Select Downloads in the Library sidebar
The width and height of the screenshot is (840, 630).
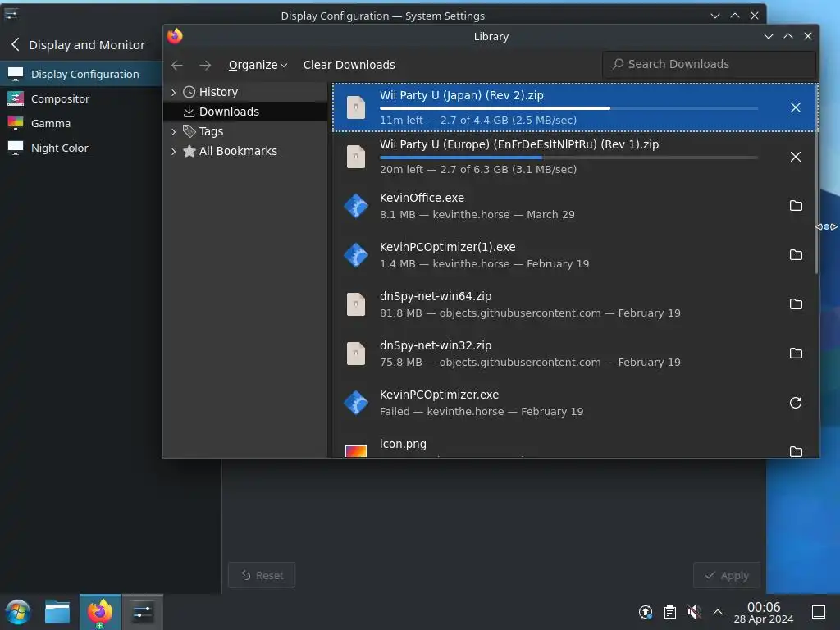(245, 112)
